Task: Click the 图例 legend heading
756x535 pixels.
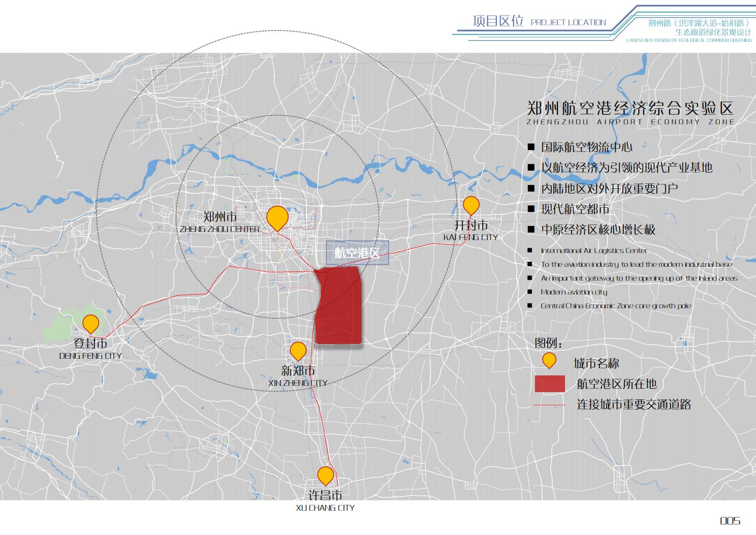Action: 548,343
